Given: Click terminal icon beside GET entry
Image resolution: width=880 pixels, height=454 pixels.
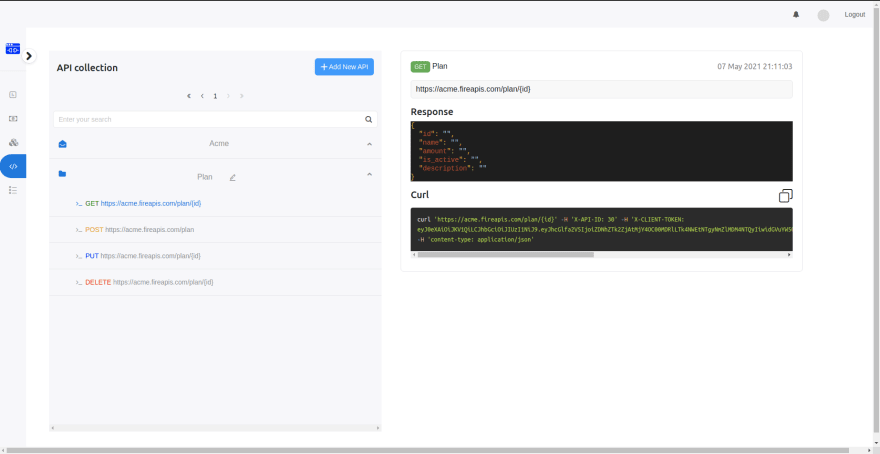Looking at the screenshot, I should coord(79,204).
